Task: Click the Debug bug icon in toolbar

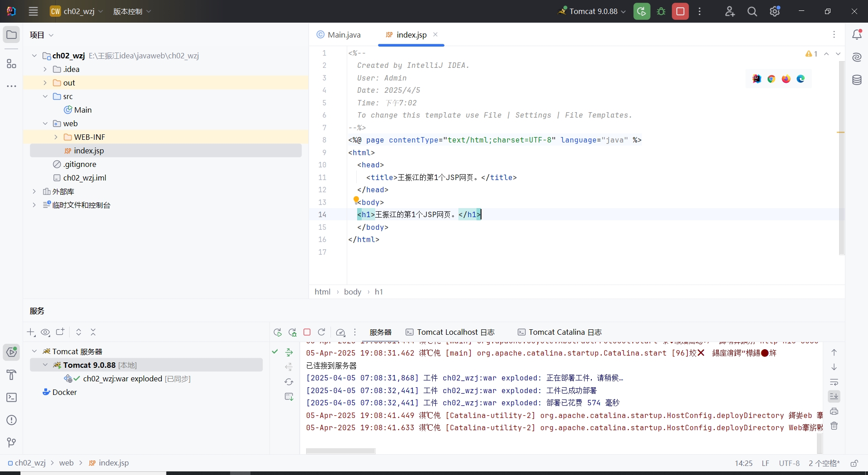Action: [661, 11]
